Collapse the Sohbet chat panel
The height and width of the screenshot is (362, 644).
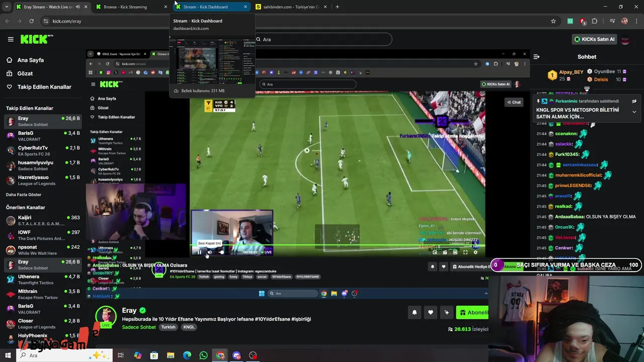pos(536,57)
